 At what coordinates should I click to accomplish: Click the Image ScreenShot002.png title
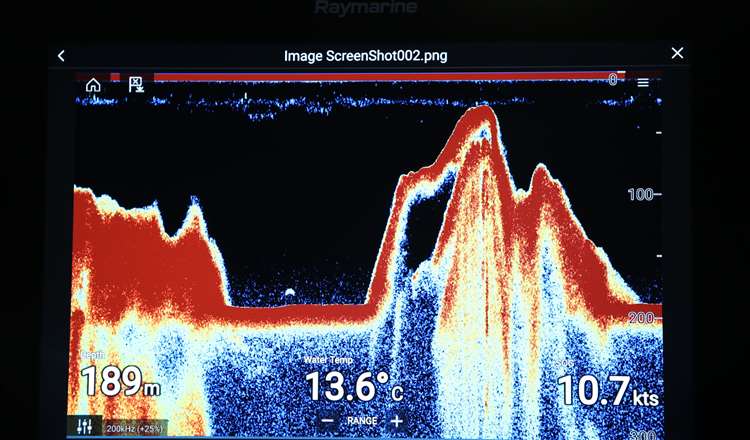[365, 56]
